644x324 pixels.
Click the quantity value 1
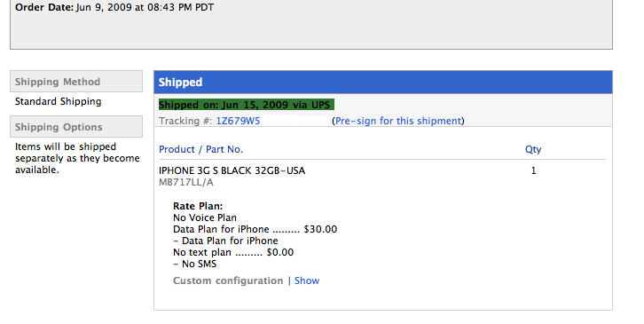point(533,170)
